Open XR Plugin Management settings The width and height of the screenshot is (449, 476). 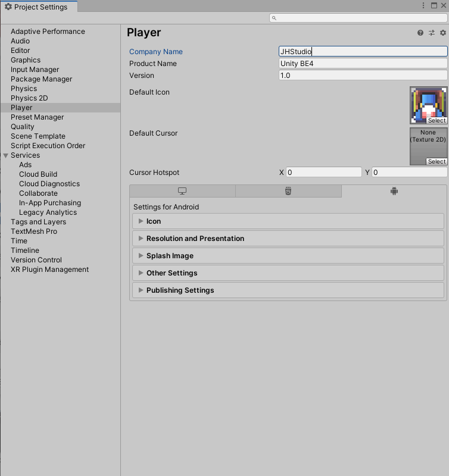point(49,270)
